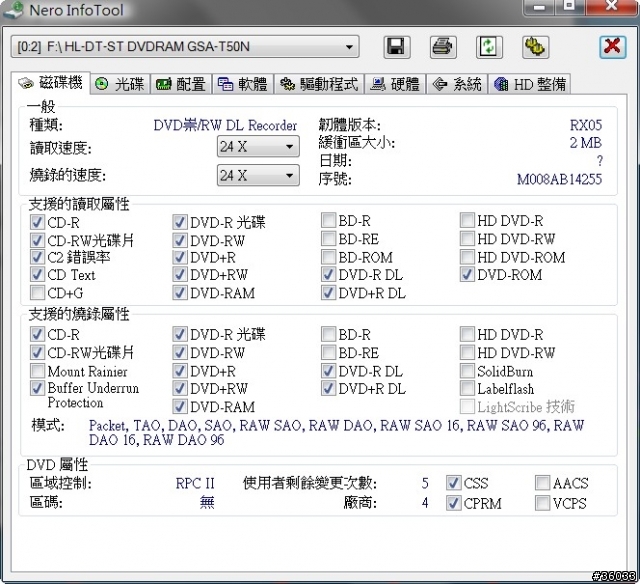
Task: Open the 系統 tab
Action: (x=457, y=84)
